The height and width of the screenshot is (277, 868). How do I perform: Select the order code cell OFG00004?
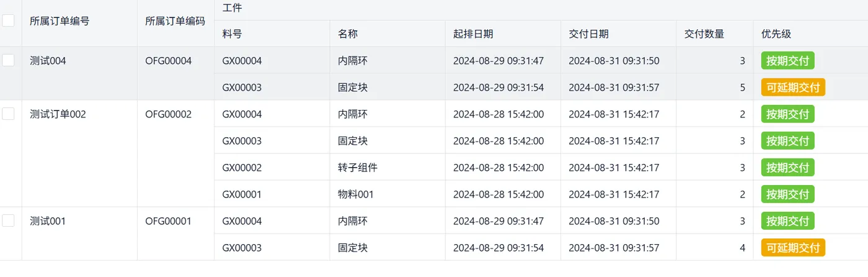[169, 61]
